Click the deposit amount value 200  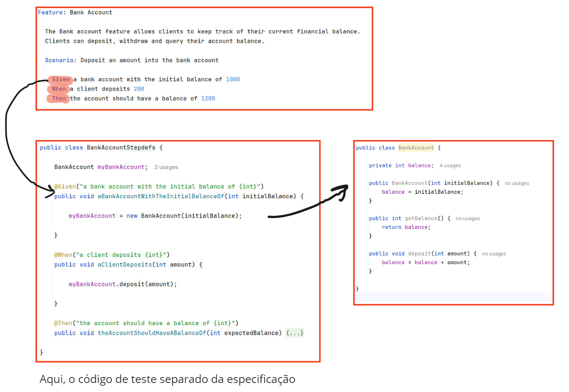(x=139, y=89)
